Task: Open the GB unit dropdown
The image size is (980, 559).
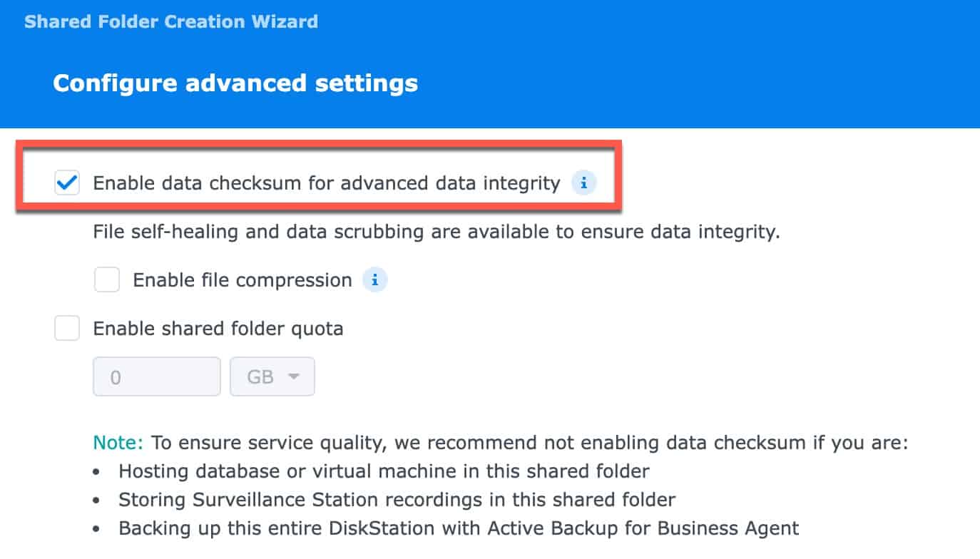Action: pos(272,376)
